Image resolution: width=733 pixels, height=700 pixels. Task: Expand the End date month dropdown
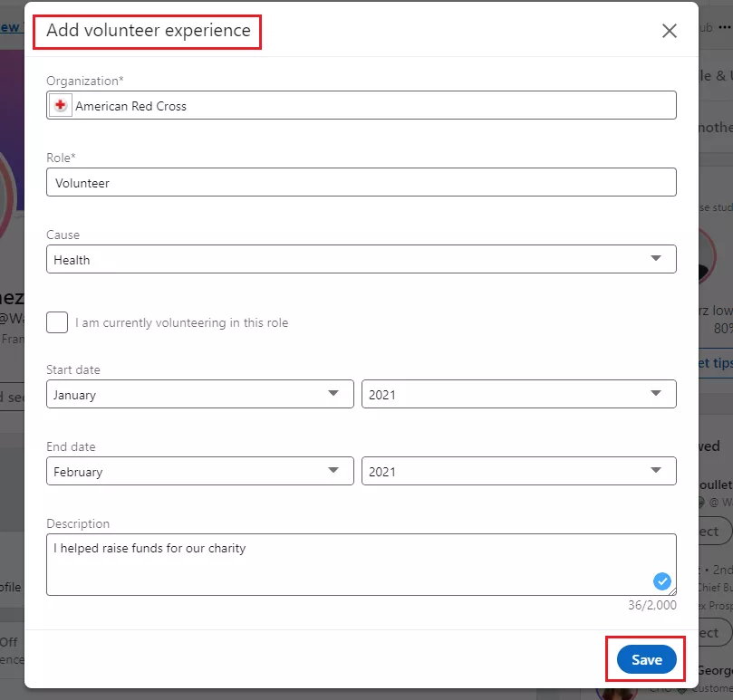click(x=199, y=471)
